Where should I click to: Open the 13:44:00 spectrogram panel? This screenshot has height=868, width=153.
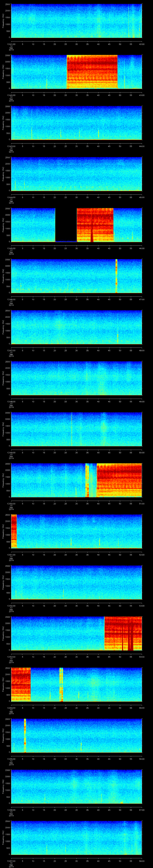[76, 174]
